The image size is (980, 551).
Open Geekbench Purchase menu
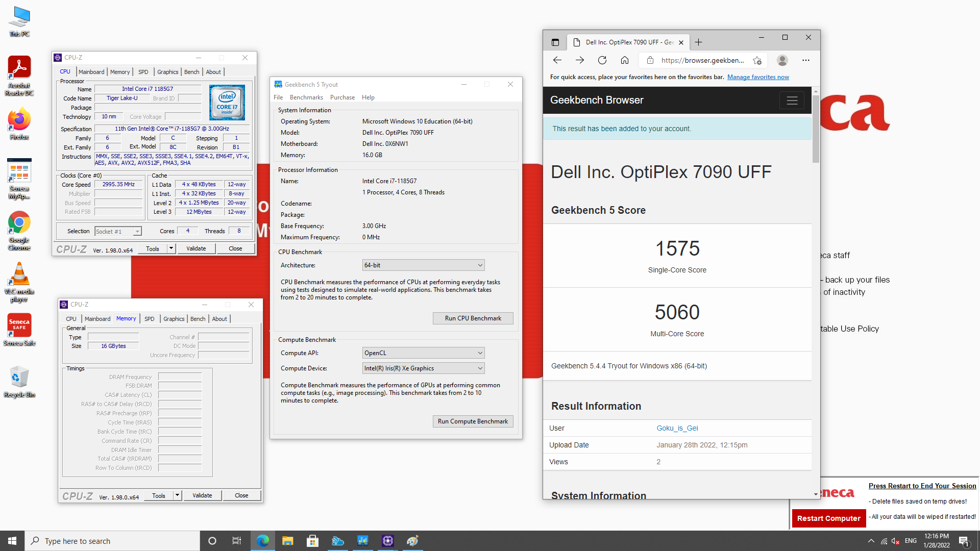click(x=342, y=97)
